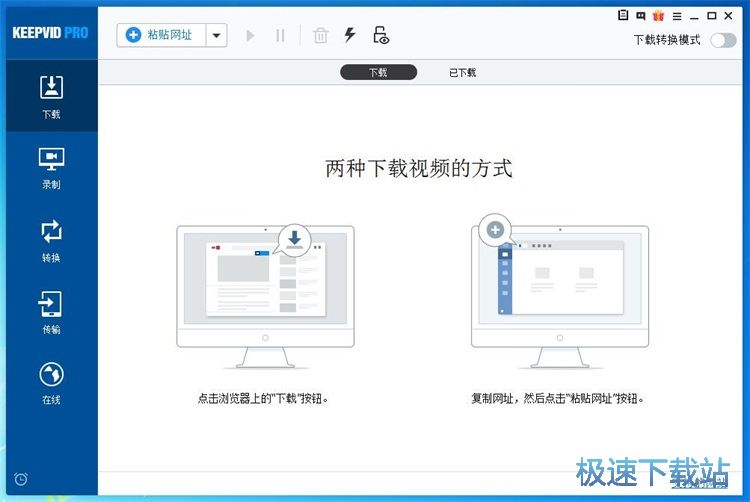Viewport: 750px width, 502px height.
Task: Click the gift box icon in title bar
Action: click(x=657, y=16)
